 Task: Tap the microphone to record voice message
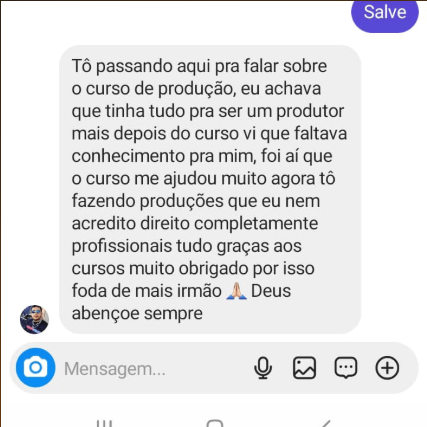pyautogui.click(x=263, y=368)
